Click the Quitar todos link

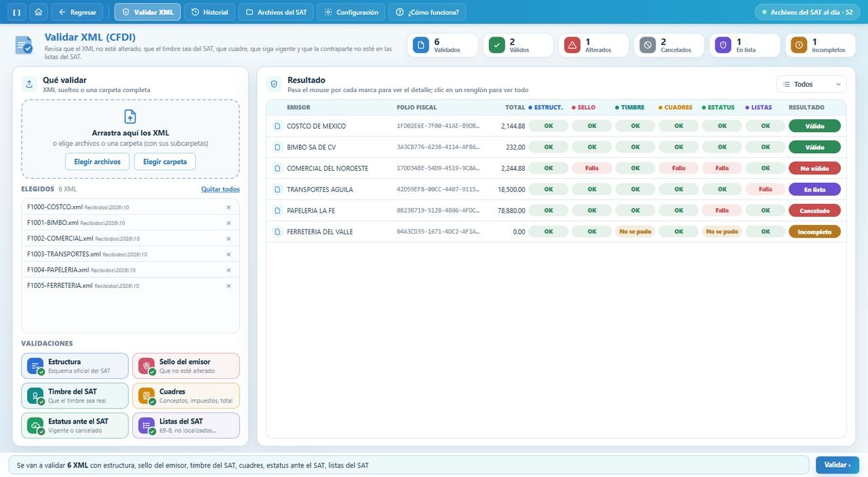click(220, 189)
